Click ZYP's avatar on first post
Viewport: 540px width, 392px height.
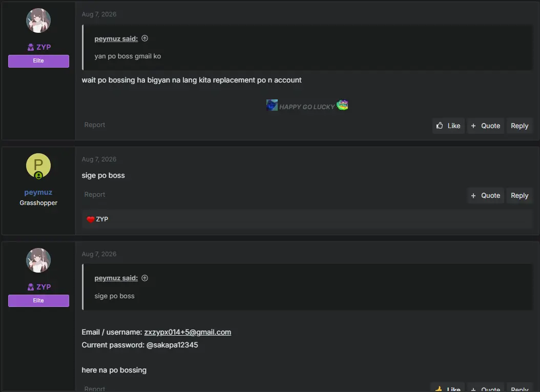click(x=38, y=20)
